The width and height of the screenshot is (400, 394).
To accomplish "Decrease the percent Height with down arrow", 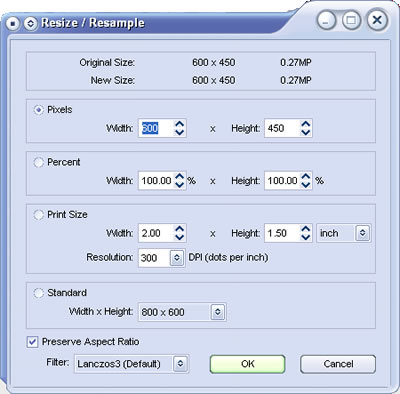I will pos(306,185).
